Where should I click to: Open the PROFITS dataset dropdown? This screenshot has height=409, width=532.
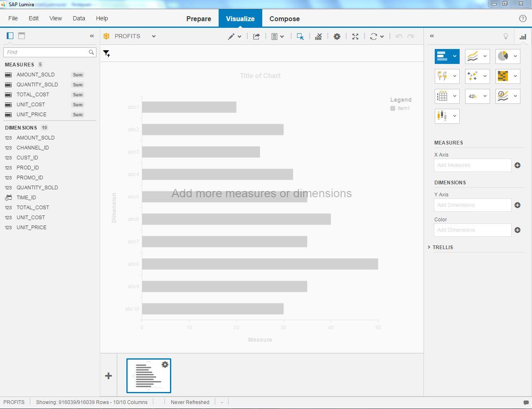(x=154, y=37)
